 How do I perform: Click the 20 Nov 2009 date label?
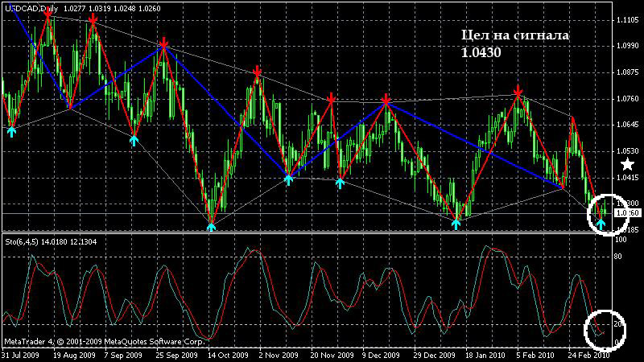pos(332,355)
